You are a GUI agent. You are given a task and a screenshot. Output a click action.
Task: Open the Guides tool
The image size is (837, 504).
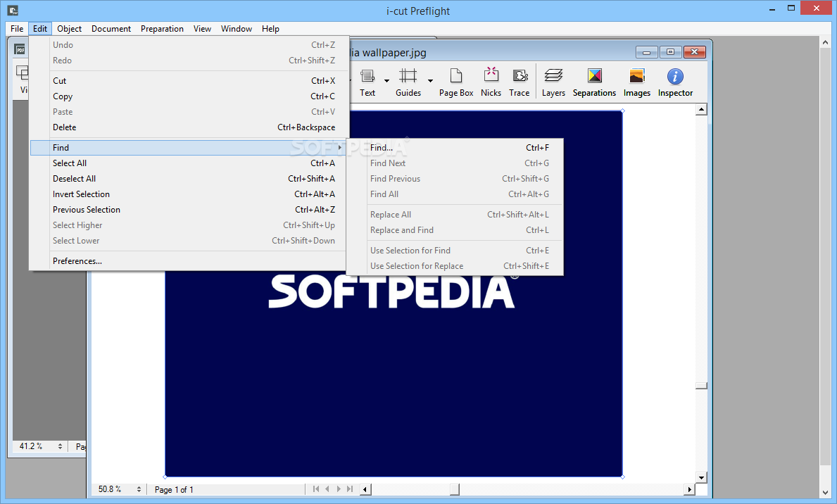[408, 82]
